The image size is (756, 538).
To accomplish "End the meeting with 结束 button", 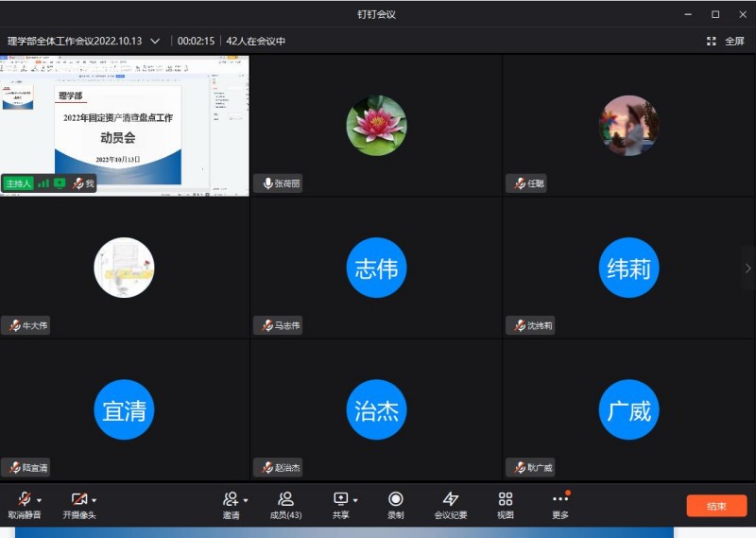I will click(716, 506).
